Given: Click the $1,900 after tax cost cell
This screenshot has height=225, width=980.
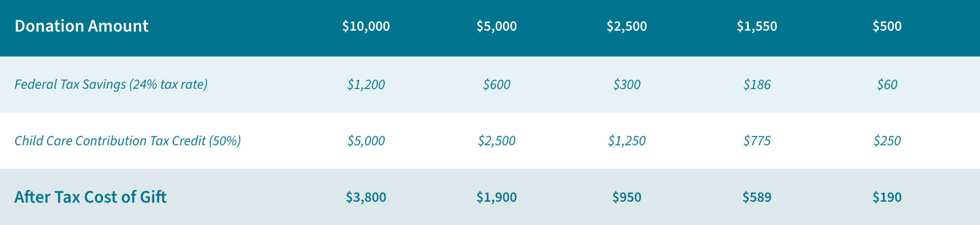Looking at the screenshot, I should [497, 197].
